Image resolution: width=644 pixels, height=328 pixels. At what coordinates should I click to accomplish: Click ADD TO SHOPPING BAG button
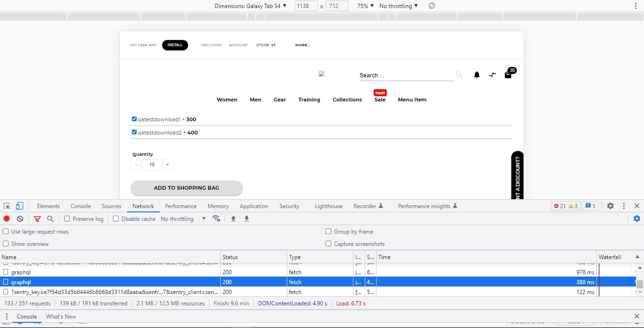coord(187,188)
